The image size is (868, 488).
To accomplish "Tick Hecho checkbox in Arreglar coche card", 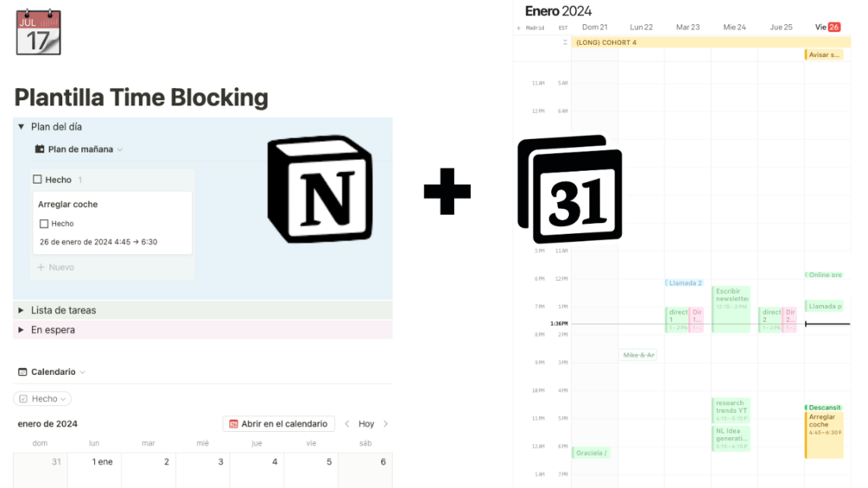I will tap(44, 224).
